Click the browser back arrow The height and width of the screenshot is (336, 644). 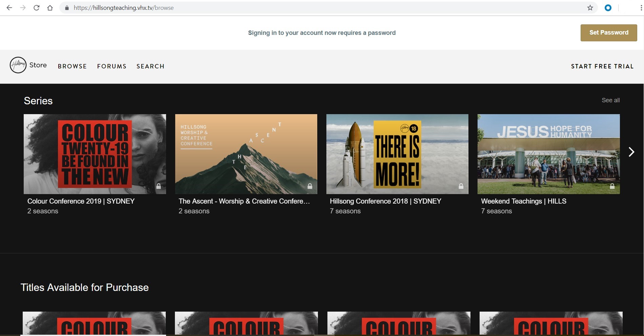pyautogui.click(x=9, y=8)
